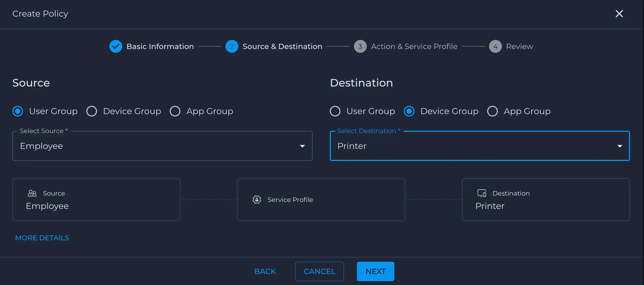Click the Destination section heading

pos(361,83)
